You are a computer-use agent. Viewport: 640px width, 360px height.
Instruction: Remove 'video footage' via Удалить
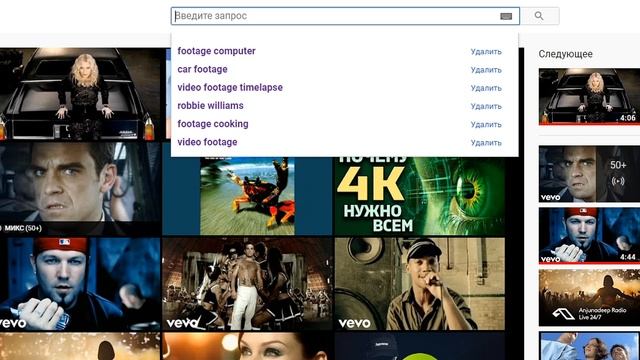pos(486,143)
